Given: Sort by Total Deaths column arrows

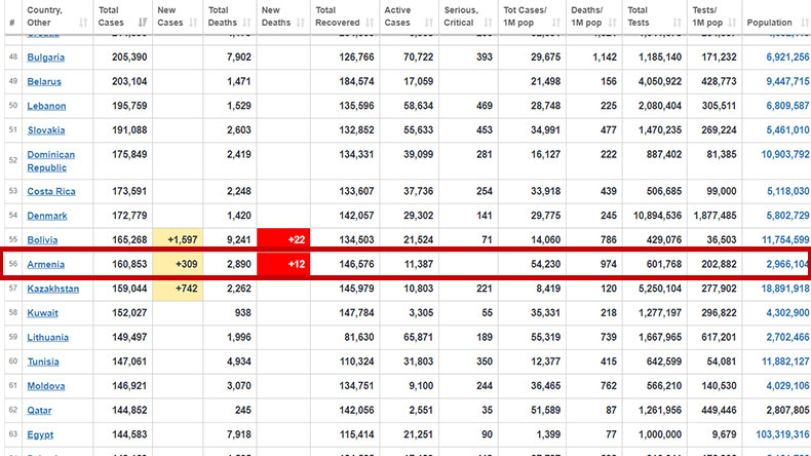Looking at the screenshot, I should (247, 23).
